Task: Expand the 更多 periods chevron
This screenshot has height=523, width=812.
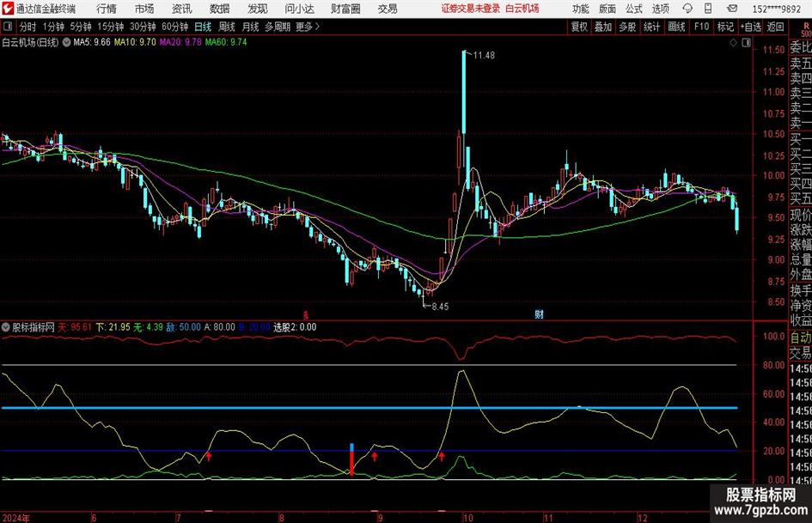Action: (317, 27)
